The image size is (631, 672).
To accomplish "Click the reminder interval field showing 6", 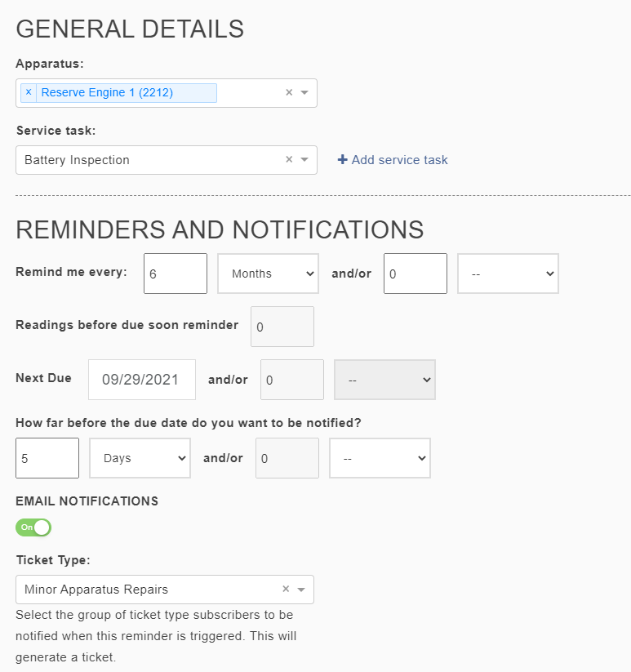I will [175, 273].
